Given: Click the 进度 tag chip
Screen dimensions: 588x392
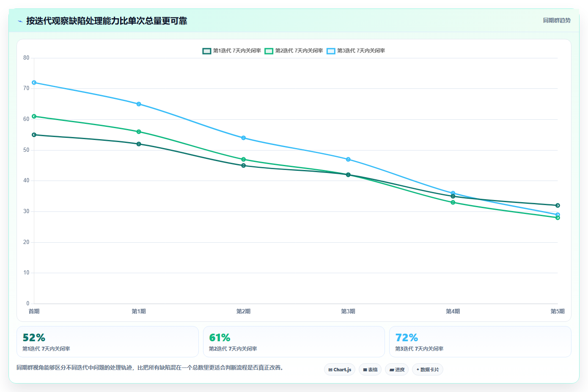Looking at the screenshot, I should coord(397,370).
